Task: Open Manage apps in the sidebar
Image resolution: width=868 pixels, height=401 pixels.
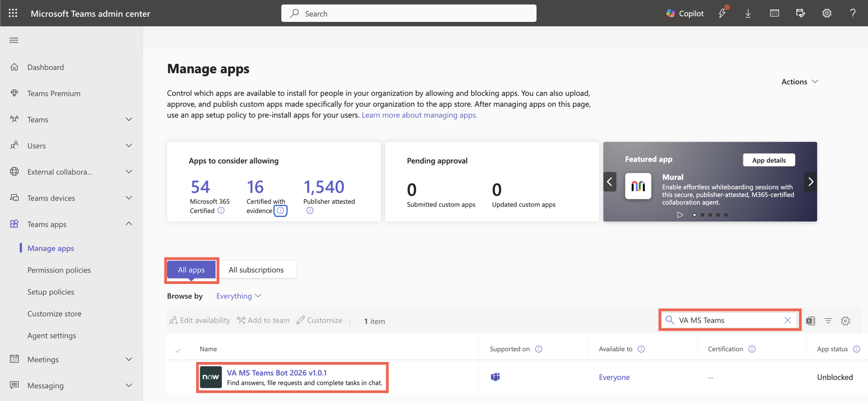Action: 50,248
